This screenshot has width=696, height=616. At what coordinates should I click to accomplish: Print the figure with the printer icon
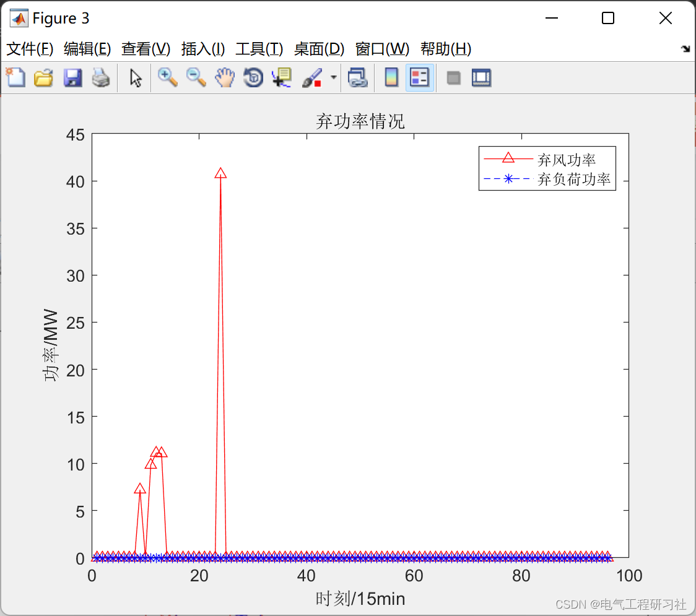click(x=101, y=77)
